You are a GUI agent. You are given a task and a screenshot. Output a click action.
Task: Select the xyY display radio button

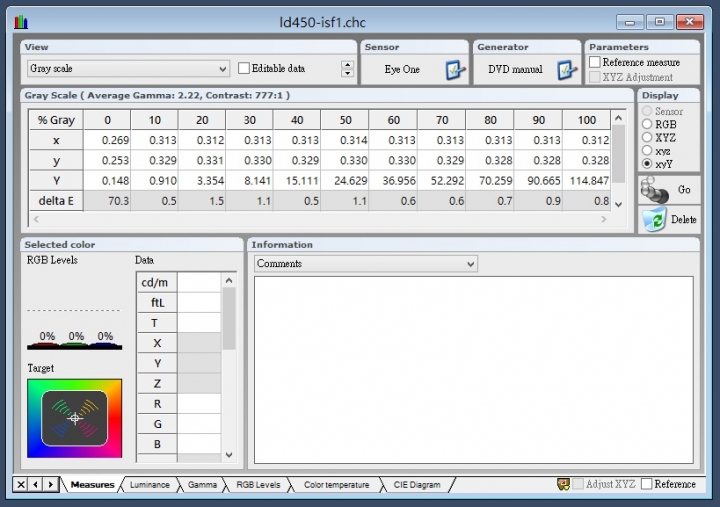tap(647, 163)
